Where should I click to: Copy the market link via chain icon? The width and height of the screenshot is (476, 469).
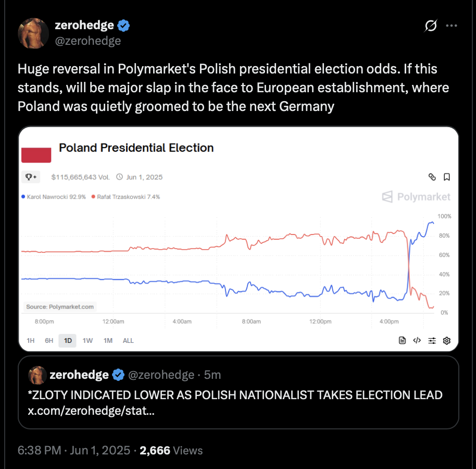432,177
